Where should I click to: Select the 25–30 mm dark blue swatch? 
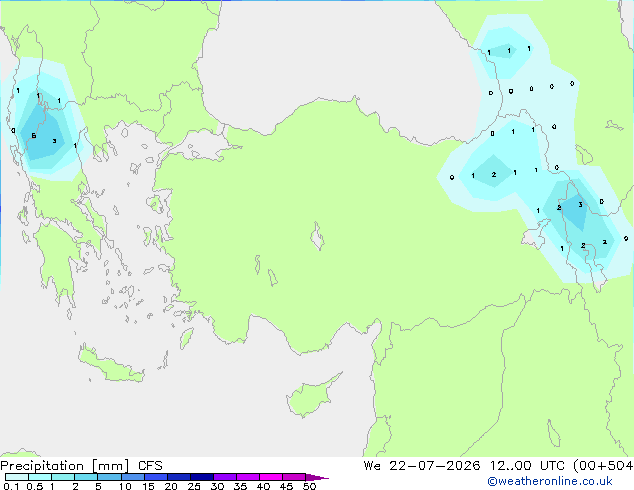(201, 477)
